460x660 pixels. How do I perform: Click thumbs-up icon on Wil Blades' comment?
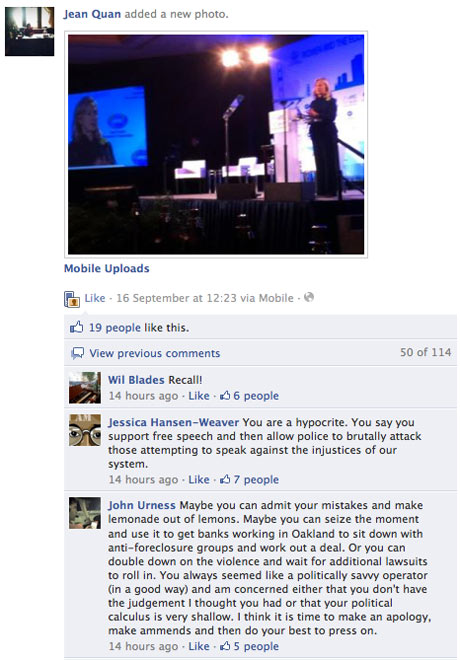point(226,395)
